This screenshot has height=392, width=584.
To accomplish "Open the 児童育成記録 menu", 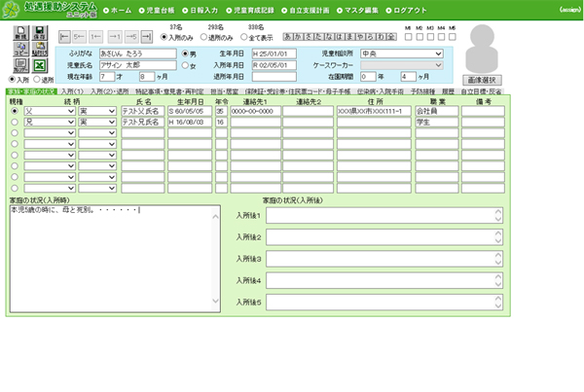I will [250, 10].
